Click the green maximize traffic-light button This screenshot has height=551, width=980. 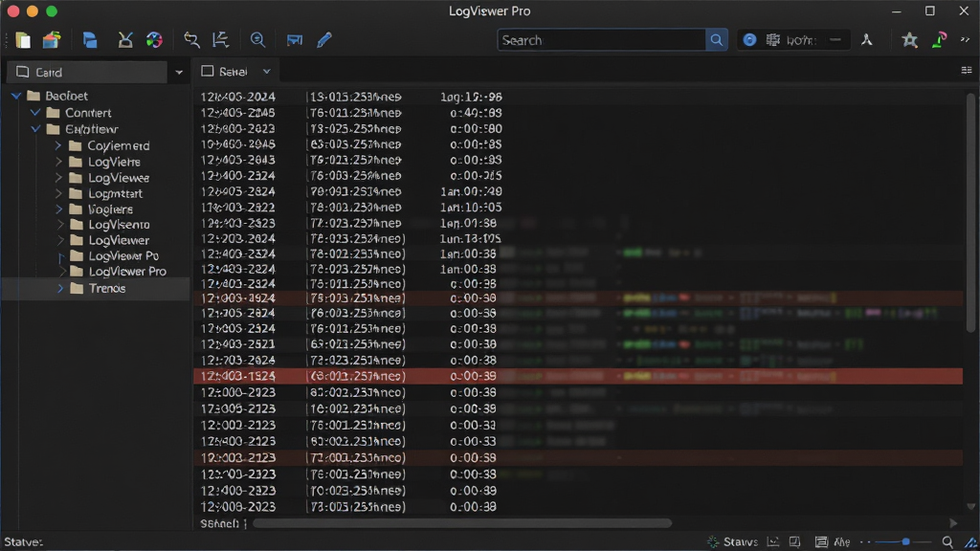coord(52,11)
